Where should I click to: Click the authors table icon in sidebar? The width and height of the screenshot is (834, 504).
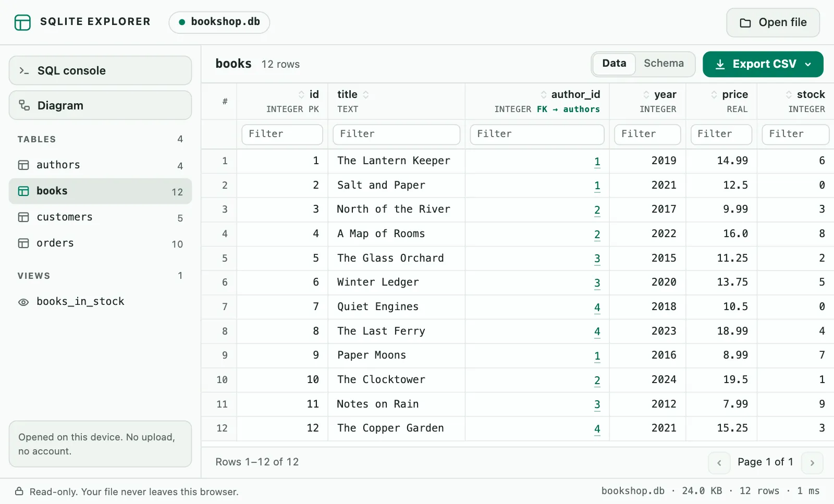tap(23, 165)
